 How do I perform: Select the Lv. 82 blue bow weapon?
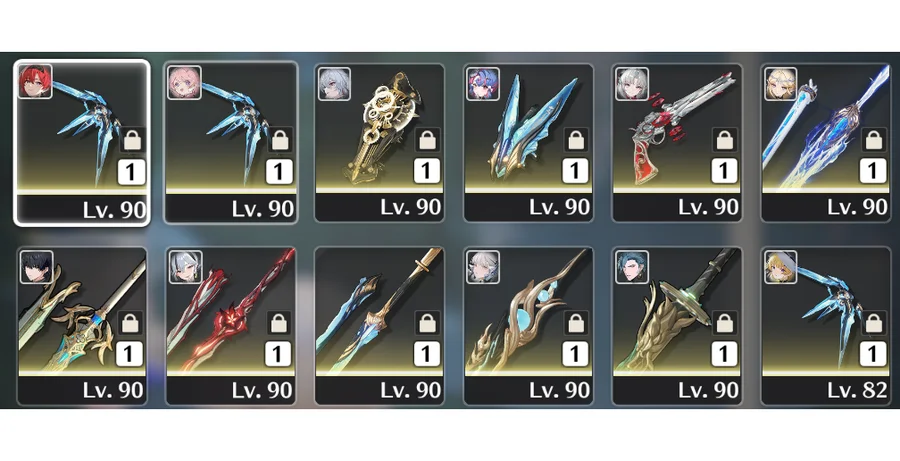[827, 326]
